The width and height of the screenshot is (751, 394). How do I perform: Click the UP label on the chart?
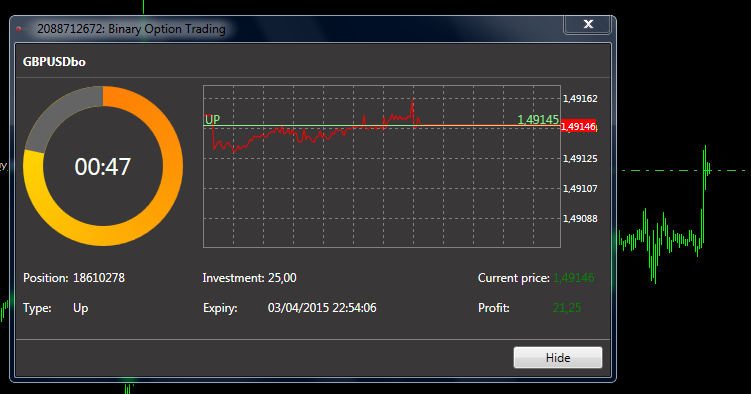point(212,119)
